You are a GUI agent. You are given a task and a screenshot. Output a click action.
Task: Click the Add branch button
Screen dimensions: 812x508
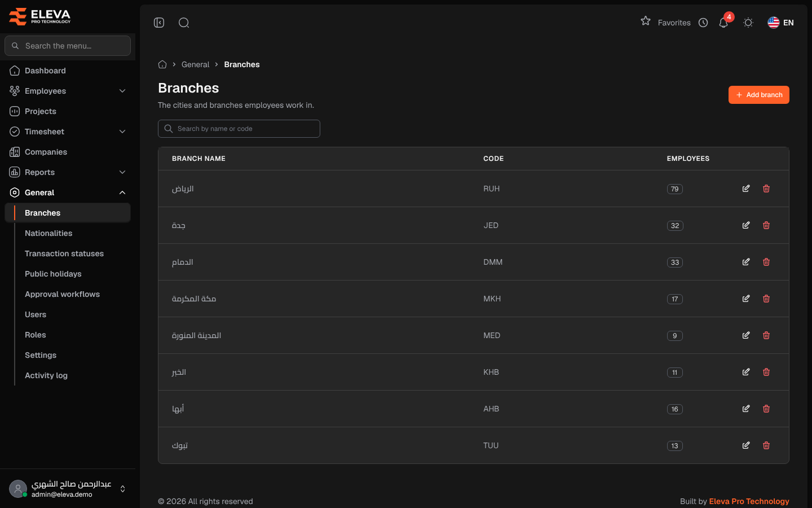[759, 95]
